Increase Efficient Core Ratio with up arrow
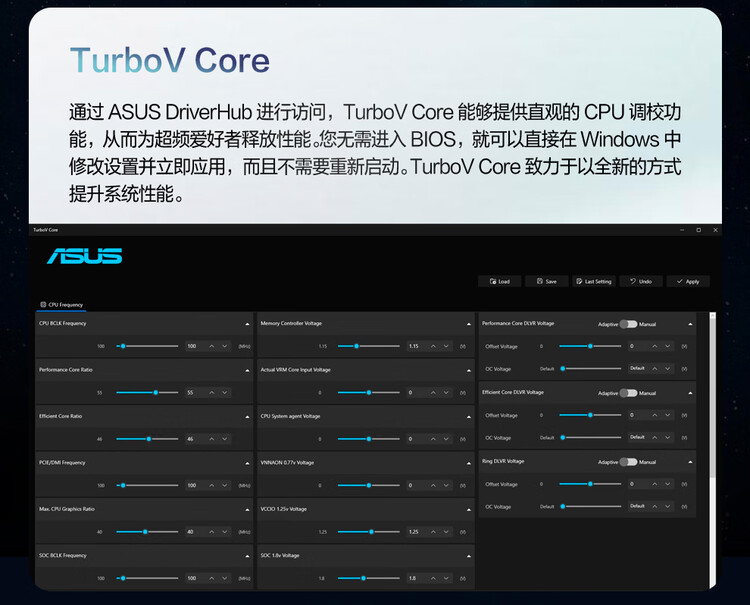Image resolution: width=750 pixels, height=605 pixels. click(211, 439)
